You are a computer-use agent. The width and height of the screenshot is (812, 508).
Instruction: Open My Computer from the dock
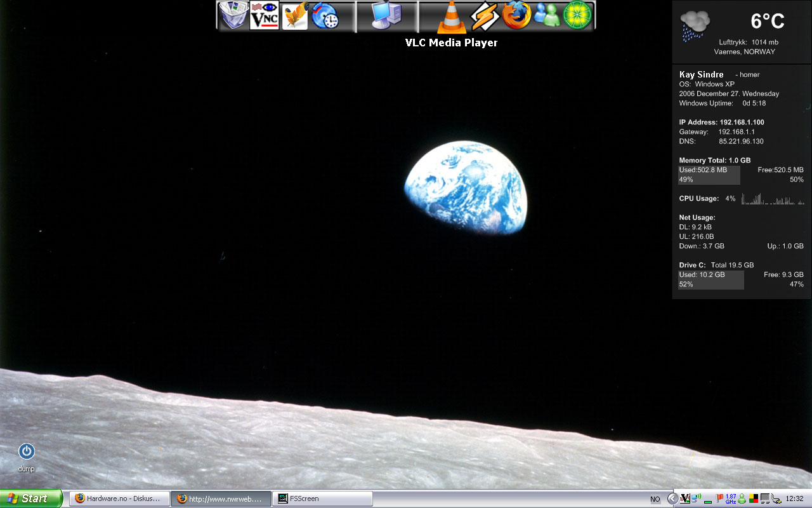pos(386,16)
